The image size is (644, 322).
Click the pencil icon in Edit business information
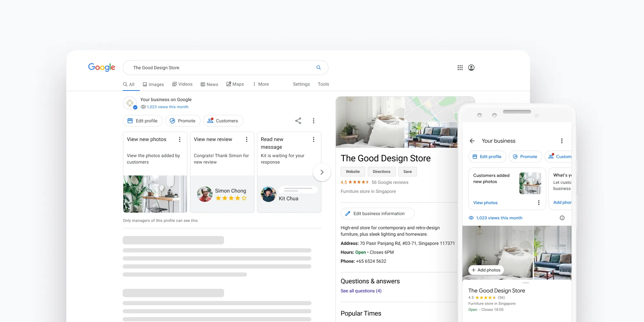(347, 213)
